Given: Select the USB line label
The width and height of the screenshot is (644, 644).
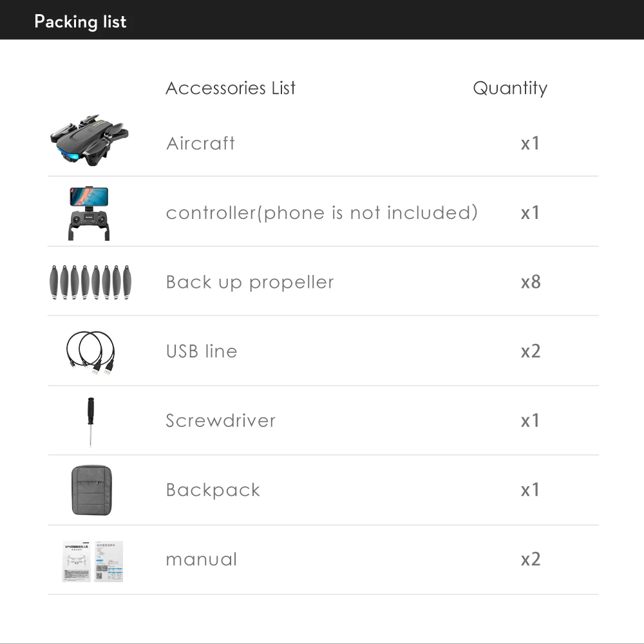Looking at the screenshot, I should pos(202,352).
